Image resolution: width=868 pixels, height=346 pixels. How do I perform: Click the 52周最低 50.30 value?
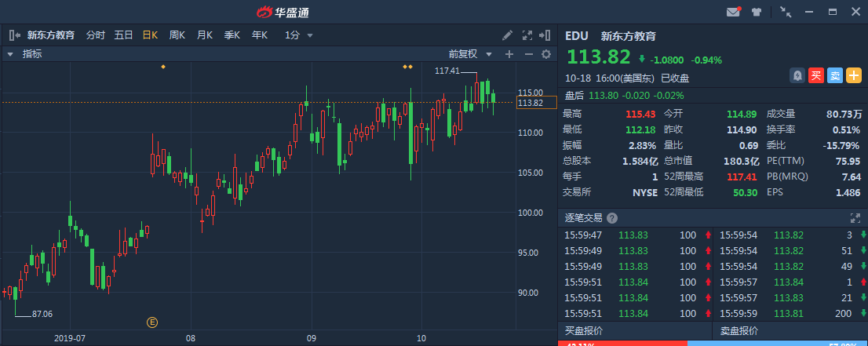(746, 193)
